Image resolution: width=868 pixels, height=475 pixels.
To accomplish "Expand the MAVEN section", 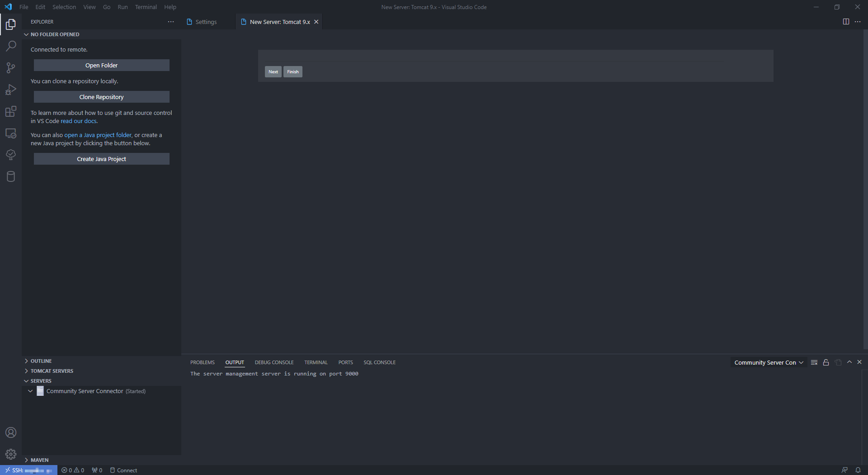I will (102, 460).
